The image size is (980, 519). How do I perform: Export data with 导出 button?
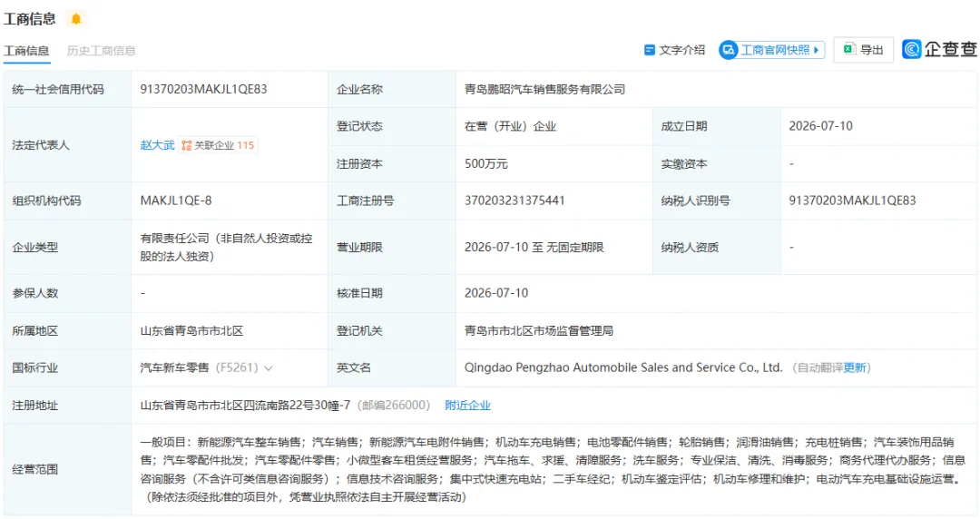tap(863, 50)
